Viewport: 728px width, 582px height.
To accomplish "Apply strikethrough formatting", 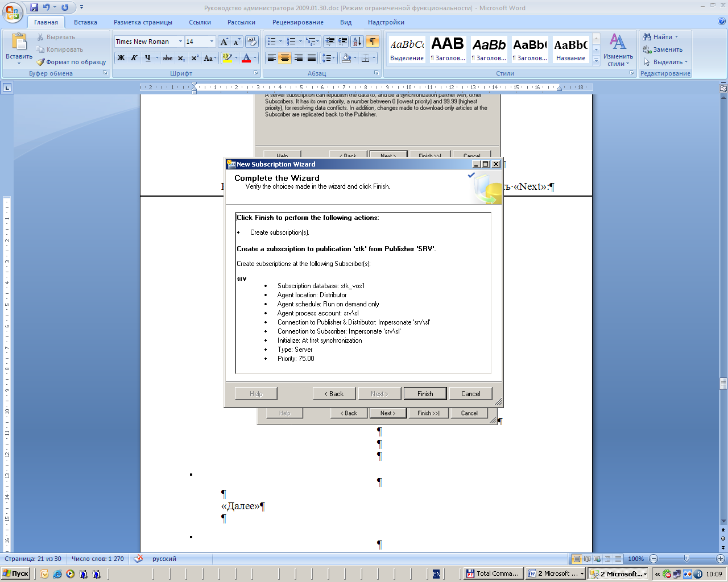I will click(168, 58).
